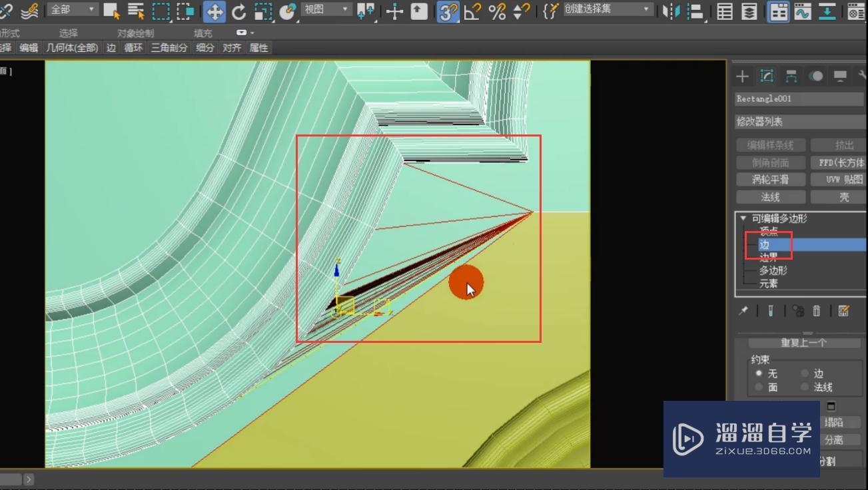Image resolution: width=868 pixels, height=490 pixels.
Task: Click the Mirror tool icon
Action: tap(671, 11)
